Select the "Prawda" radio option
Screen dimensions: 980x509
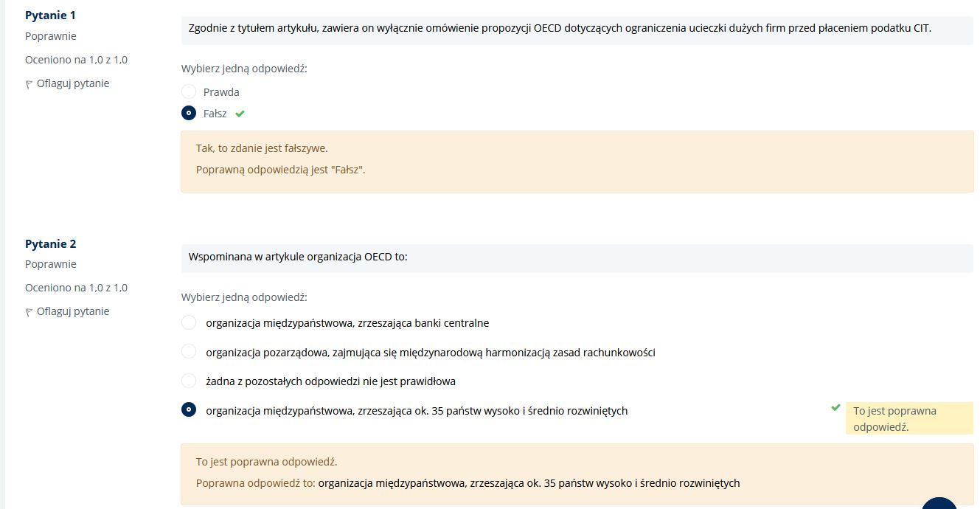[189, 92]
